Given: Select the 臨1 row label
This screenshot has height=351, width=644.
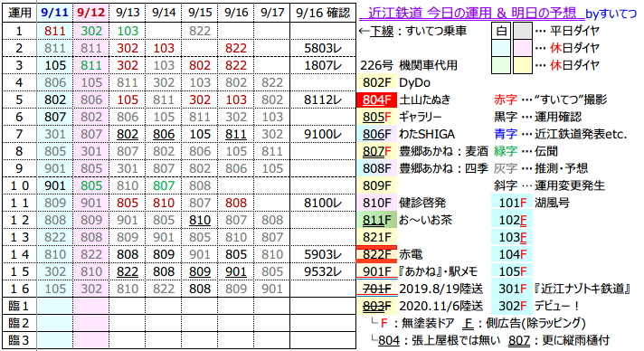Looking at the screenshot, I should pyautogui.click(x=19, y=306).
